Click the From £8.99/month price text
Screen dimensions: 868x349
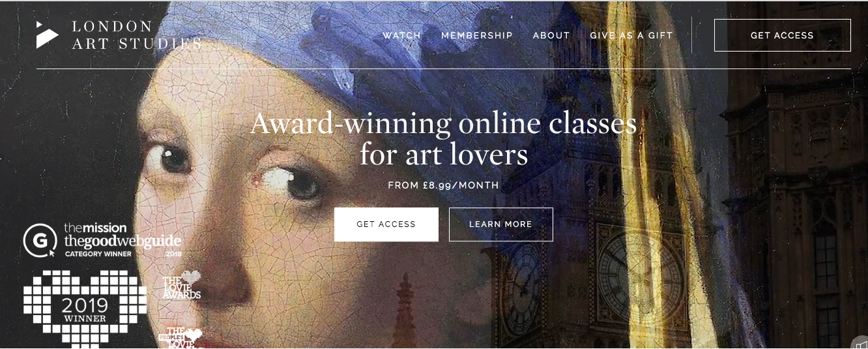pos(444,185)
